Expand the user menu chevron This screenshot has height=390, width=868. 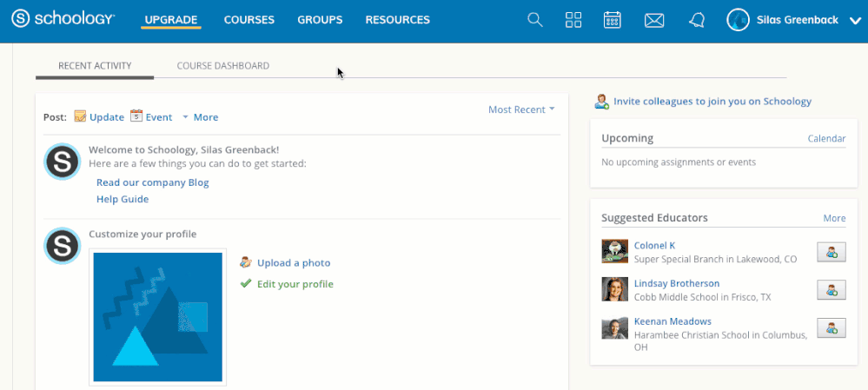tap(855, 21)
